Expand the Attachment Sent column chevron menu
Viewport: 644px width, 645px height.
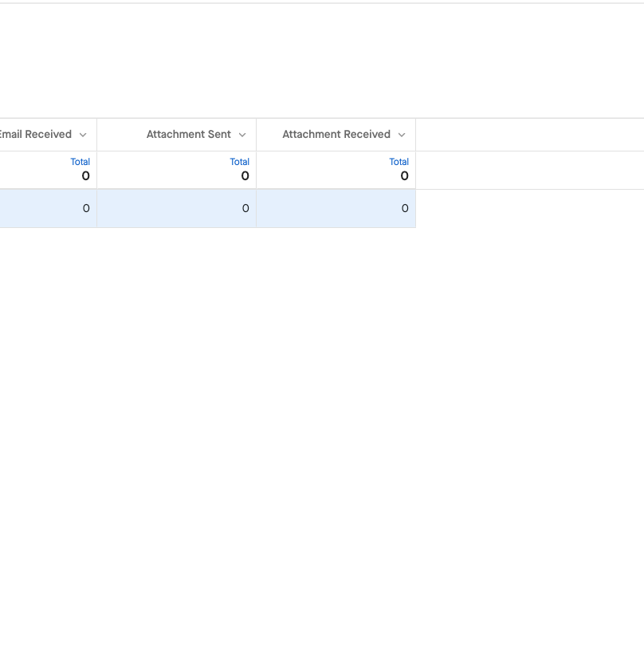tap(242, 135)
